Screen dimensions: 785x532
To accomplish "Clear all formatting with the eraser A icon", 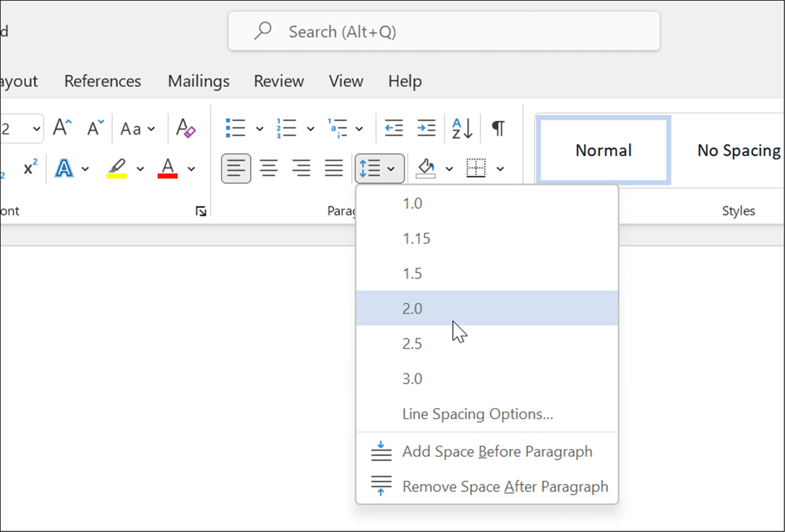I will tap(185, 128).
